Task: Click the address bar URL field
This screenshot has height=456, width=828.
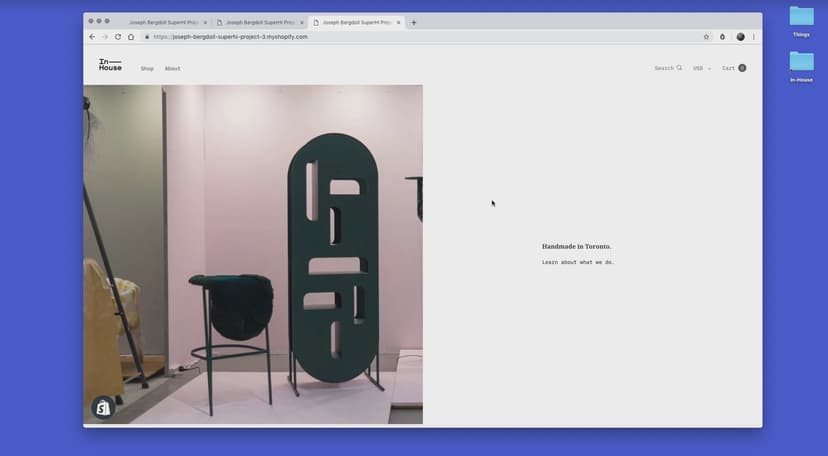Action: (400, 37)
